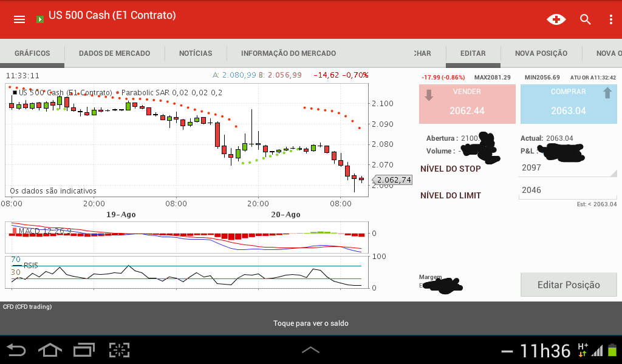Tap the -17.99 (-0.86%) change value
This screenshot has height=364, width=622.
[443, 77]
